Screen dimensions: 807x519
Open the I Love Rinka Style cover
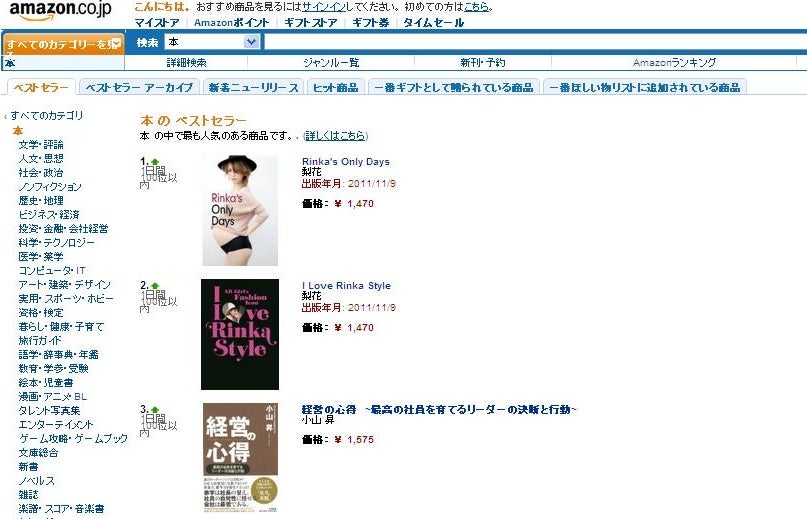[240, 334]
